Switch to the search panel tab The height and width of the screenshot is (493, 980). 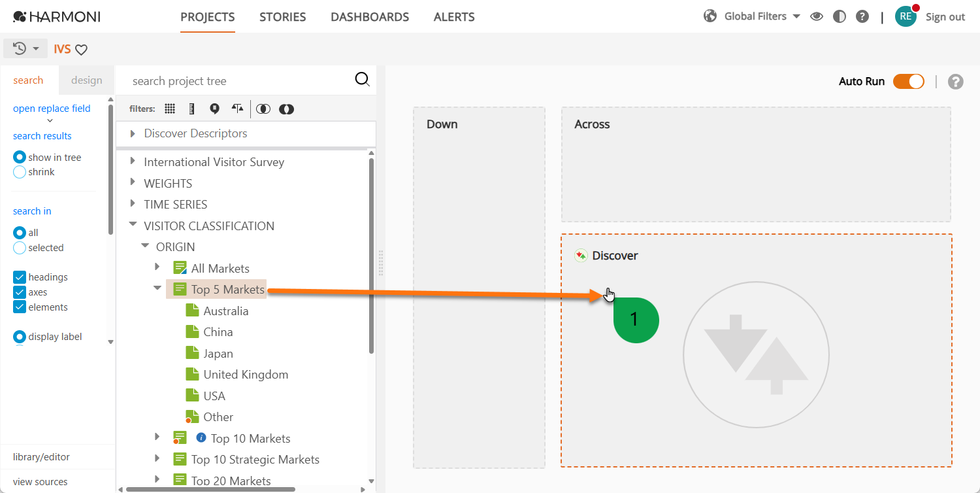[x=29, y=80]
